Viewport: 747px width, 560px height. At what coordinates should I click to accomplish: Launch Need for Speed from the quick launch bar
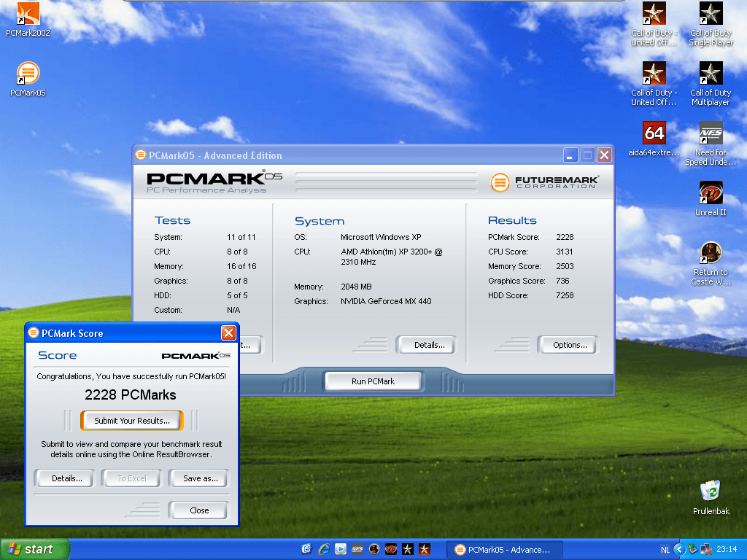coord(357,549)
